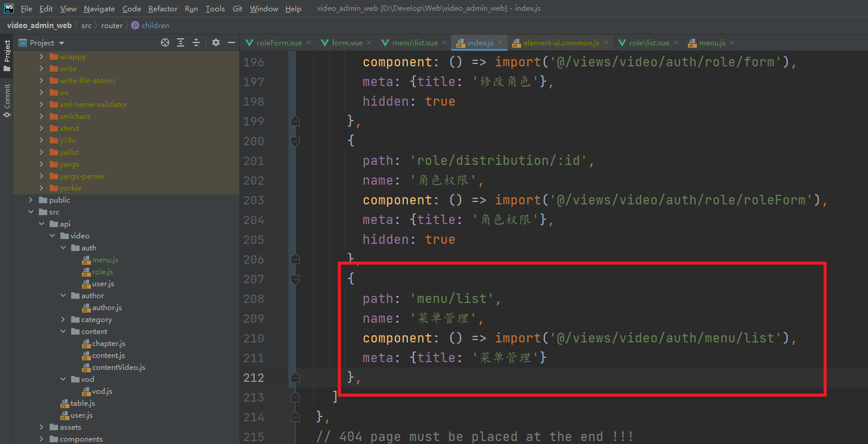Click fold marker on line 212
Screen dimensions: 868x444
[294, 378]
